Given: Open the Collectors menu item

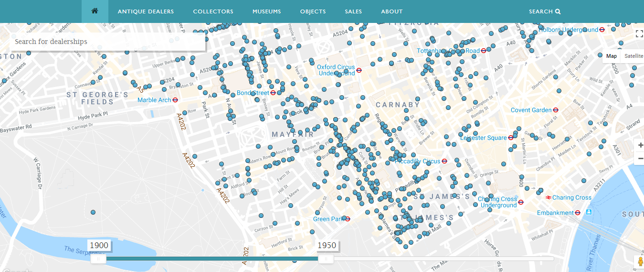Looking at the screenshot, I should (x=213, y=11).
